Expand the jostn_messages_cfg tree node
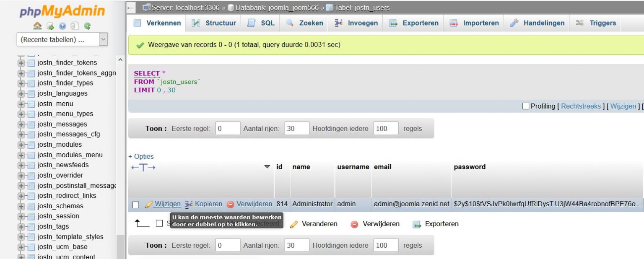This screenshot has height=259, width=644. (21, 135)
